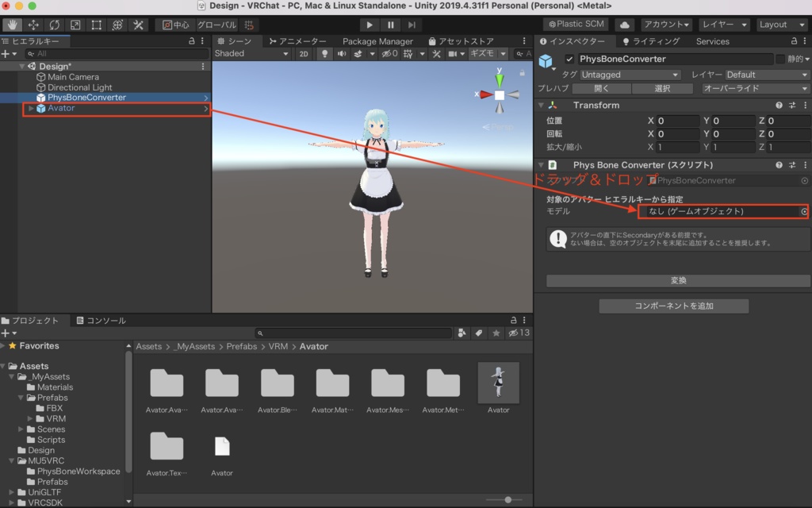Select the Rect Transform tool

94,24
